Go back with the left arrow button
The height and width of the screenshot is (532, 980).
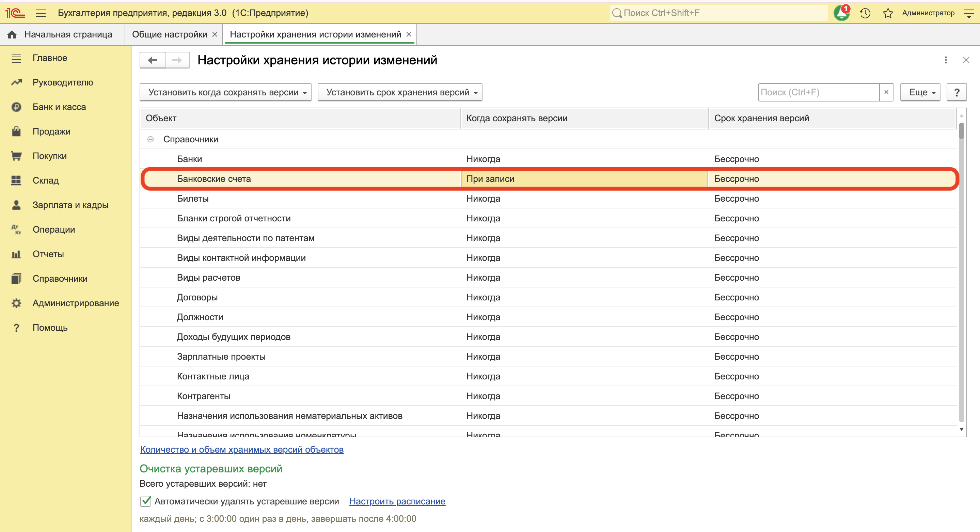point(153,60)
